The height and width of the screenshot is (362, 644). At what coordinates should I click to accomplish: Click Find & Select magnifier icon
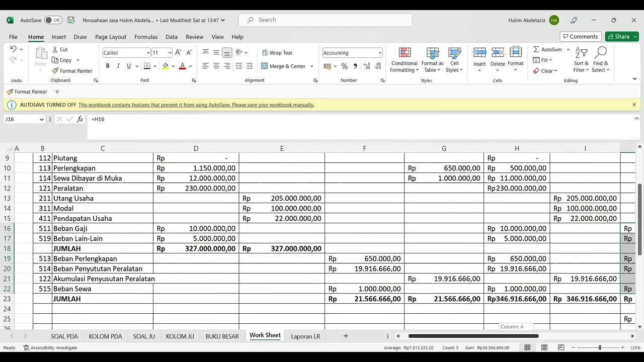click(x=600, y=52)
